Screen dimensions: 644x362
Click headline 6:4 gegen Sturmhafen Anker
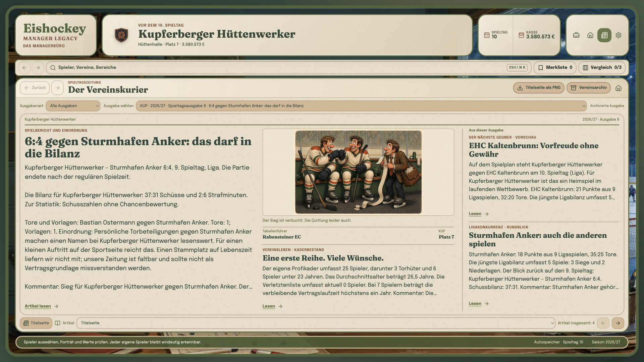click(138, 147)
